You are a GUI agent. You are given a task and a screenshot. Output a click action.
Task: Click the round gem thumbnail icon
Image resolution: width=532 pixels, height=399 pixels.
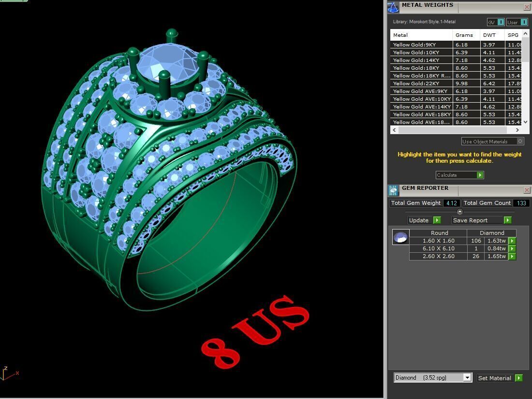pos(400,237)
